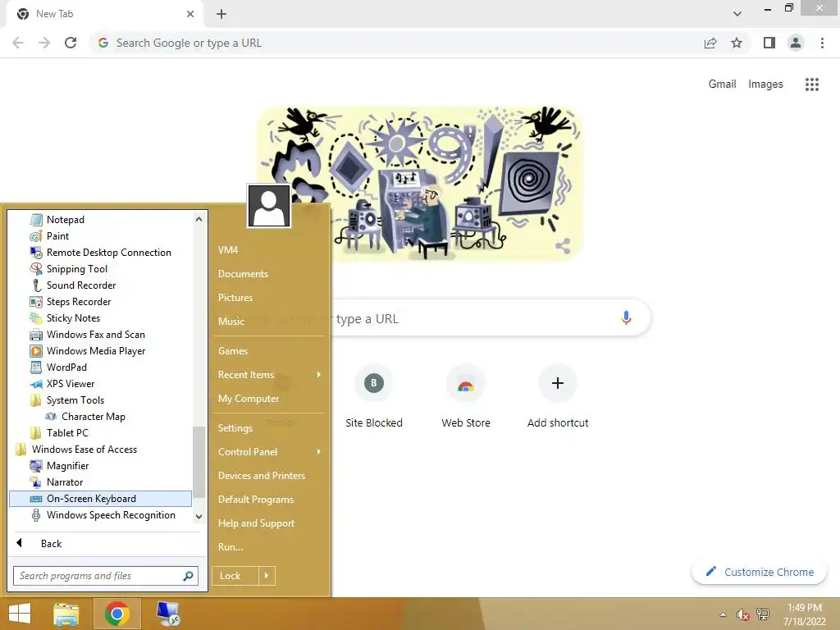The height and width of the screenshot is (630, 840).
Task: Open Games from the start menu
Action: coord(233,351)
